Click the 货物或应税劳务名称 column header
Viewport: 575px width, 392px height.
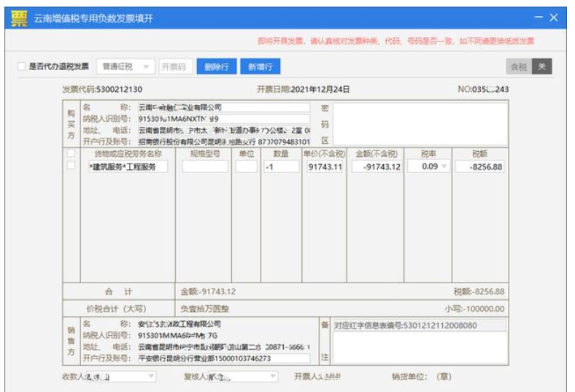(x=128, y=153)
